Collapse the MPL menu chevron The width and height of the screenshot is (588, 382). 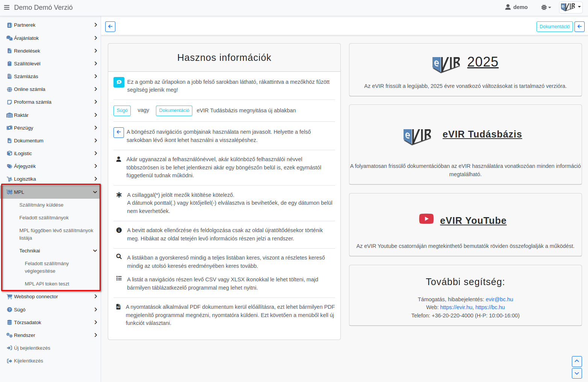coord(95,192)
